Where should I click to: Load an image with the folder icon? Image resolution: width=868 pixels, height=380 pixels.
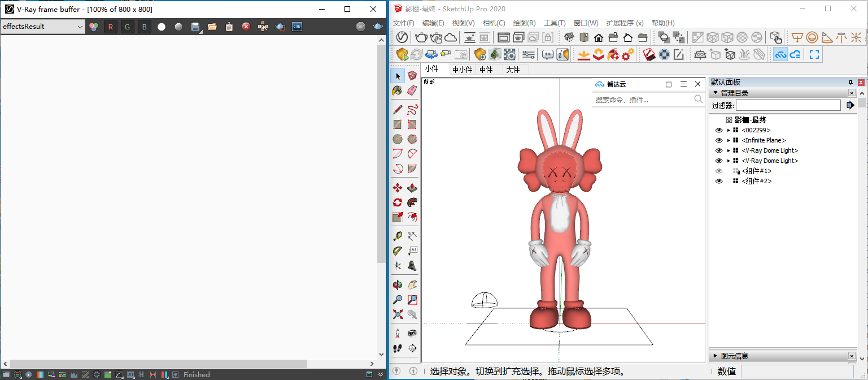pos(212,27)
